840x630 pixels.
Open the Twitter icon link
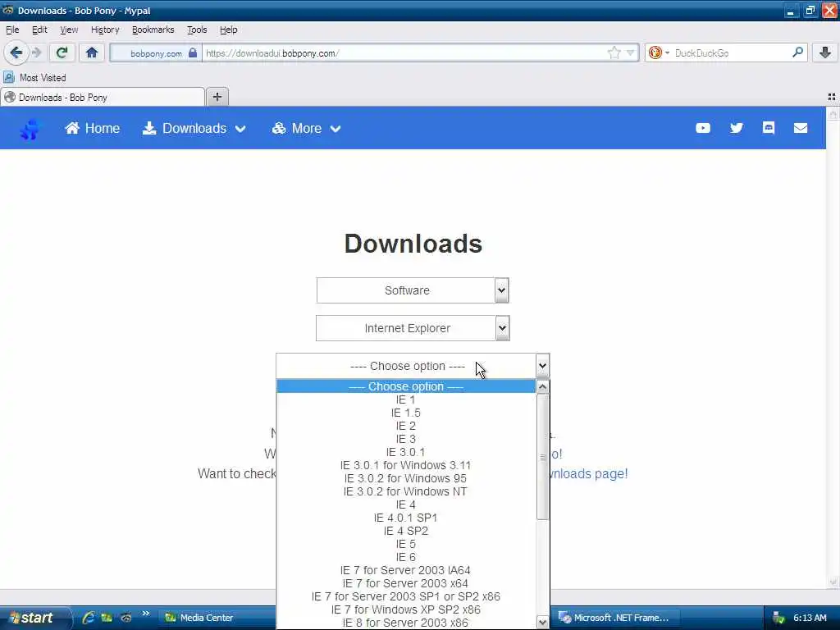click(x=737, y=128)
